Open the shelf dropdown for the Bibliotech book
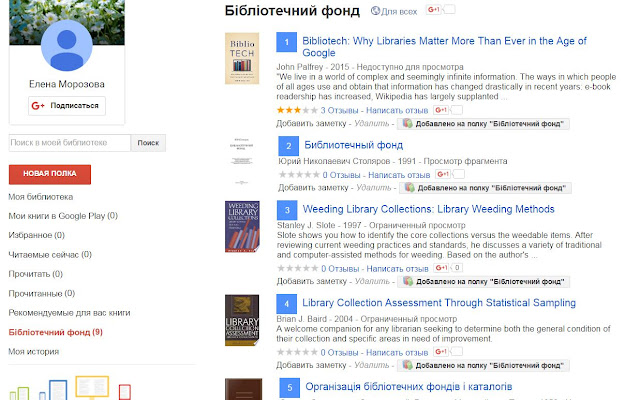The height and width of the screenshot is (400, 640). [483, 124]
